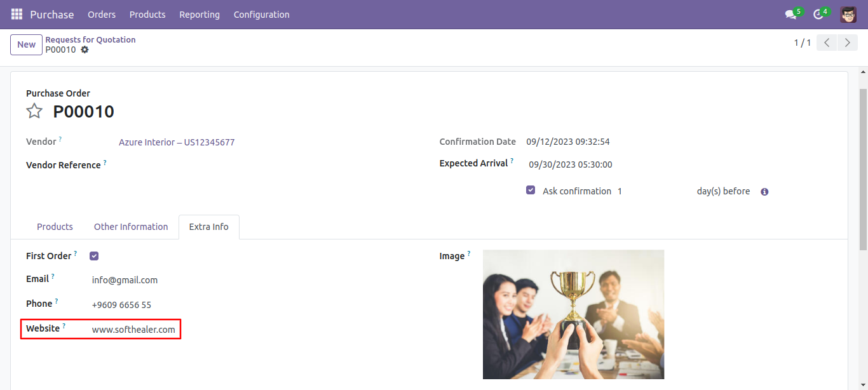The height and width of the screenshot is (390, 868).
Task: Go to previous record arrow
Action: (827, 43)
